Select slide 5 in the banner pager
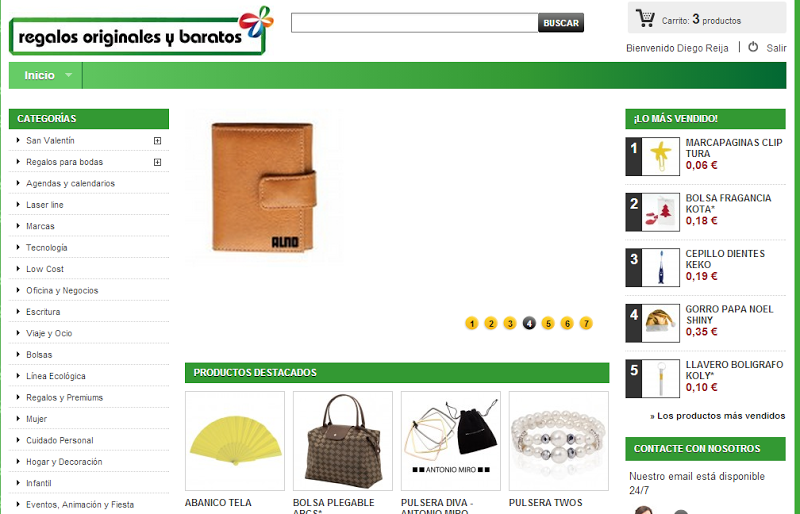 pyautogui.click(x=548, y=324)
